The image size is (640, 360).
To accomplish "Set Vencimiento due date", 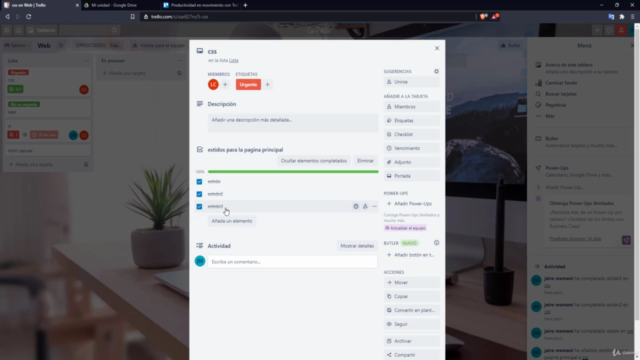I will tap(411, 148).
